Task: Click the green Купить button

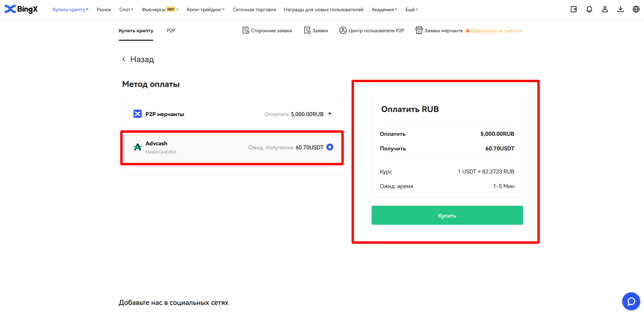Action: [447, 215]
